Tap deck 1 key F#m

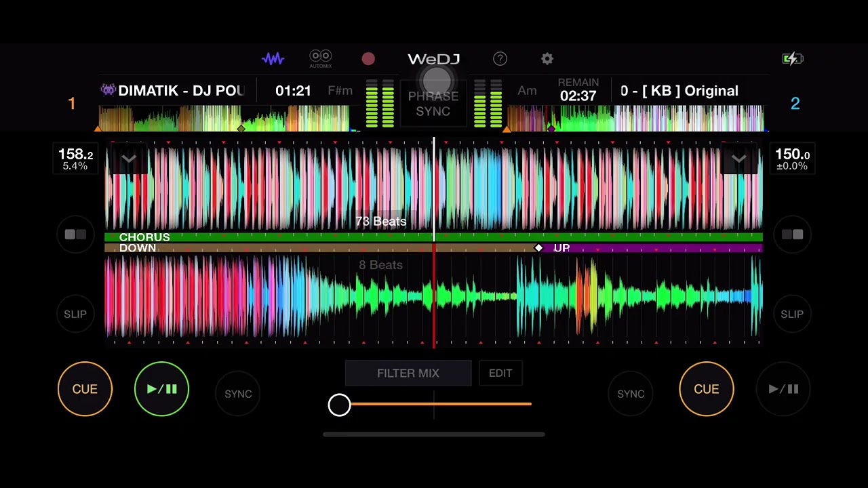point(340,91)
